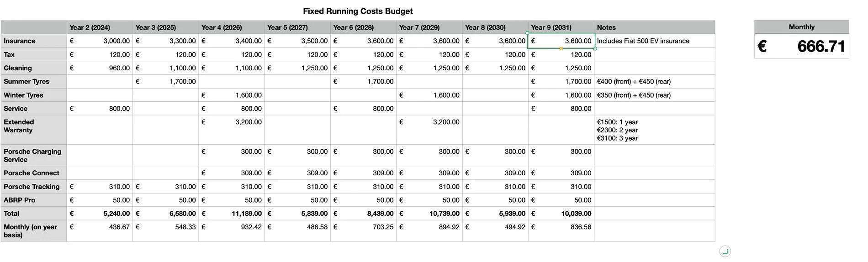Select the Fixed Running Costs Budget title
868x262 pixels.
(358, 11)
